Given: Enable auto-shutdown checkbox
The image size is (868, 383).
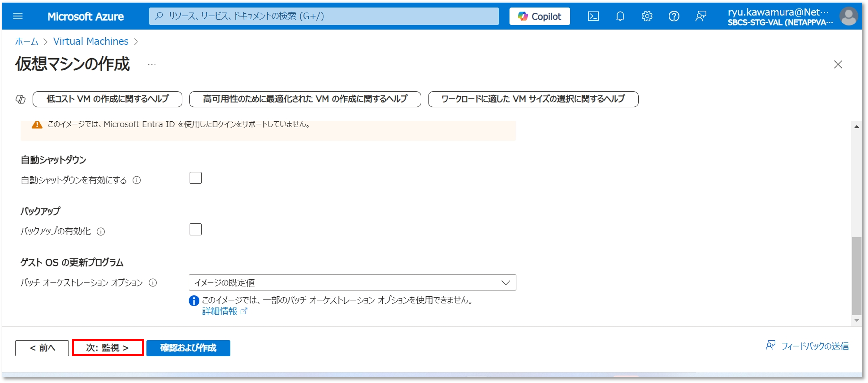Looking at the screenshot, I should coord(195,178).
